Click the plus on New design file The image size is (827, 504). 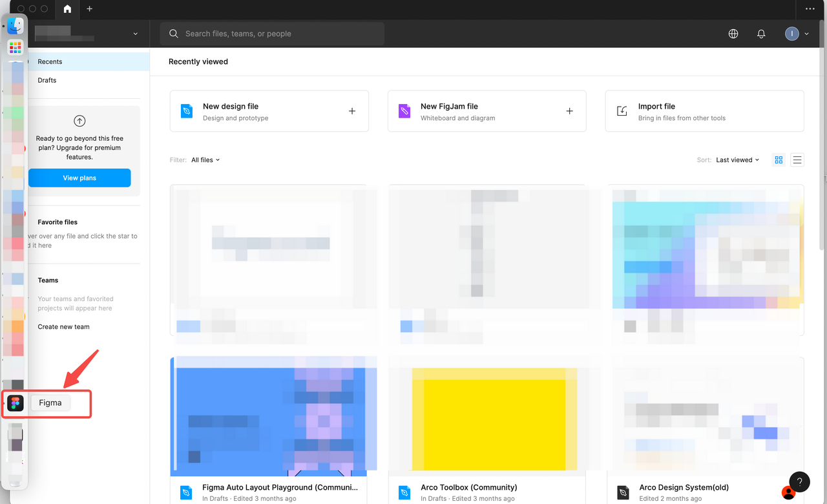352,111
